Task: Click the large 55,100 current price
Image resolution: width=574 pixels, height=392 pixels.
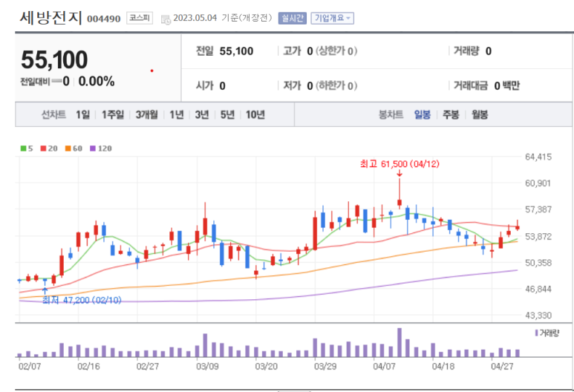Action: coord(54,59)
